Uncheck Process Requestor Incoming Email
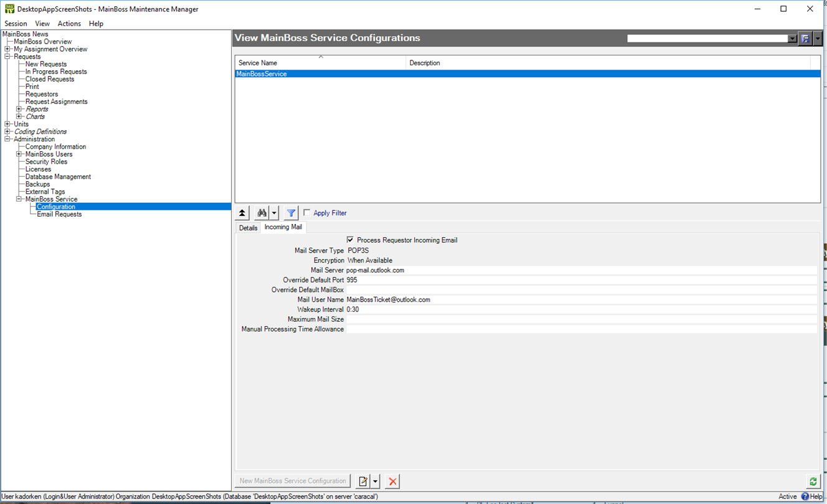827x504 pixels. click(x=350, y=240)
